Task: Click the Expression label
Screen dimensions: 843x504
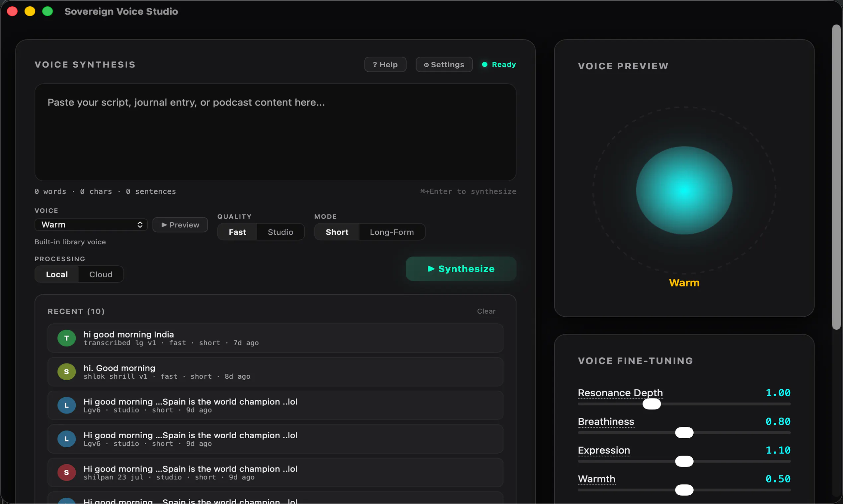Action: [604, 450]
